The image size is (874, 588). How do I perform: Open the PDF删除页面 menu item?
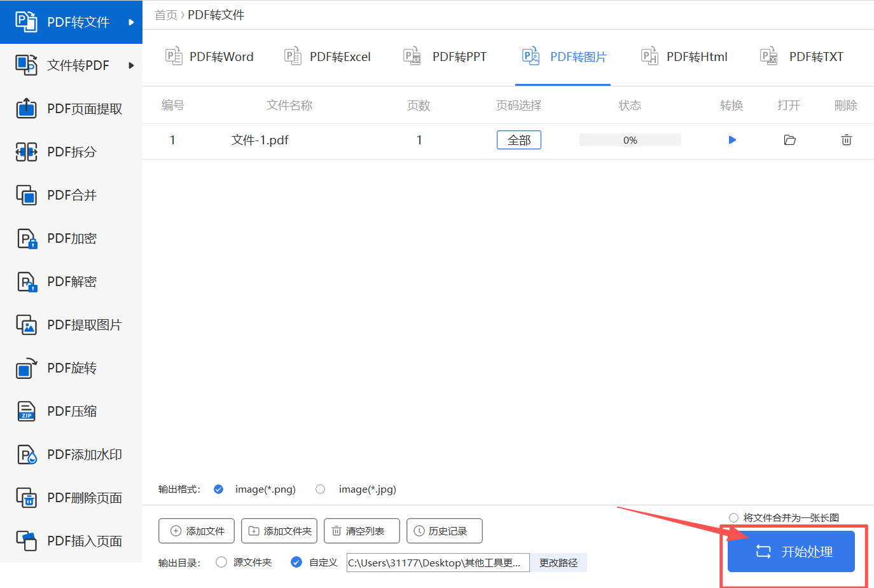pos(71,498)
